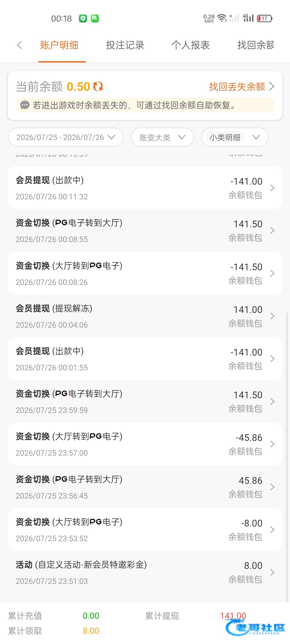
Task: Open the -45.86 transfer entry arrow
Action: [x=272, y=444]
